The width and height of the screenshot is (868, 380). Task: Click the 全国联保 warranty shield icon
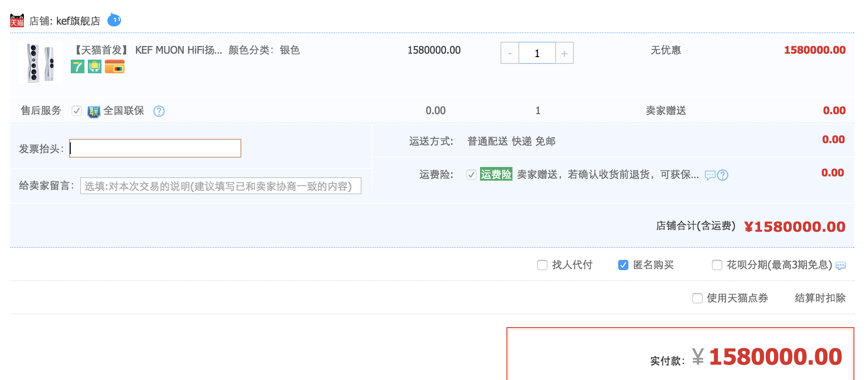(93, 111)
